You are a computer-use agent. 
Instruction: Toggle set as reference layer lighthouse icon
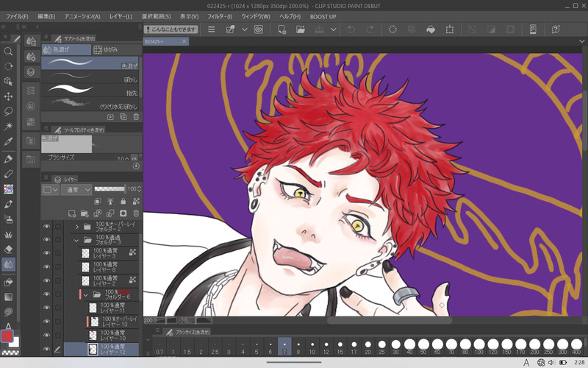110,202
